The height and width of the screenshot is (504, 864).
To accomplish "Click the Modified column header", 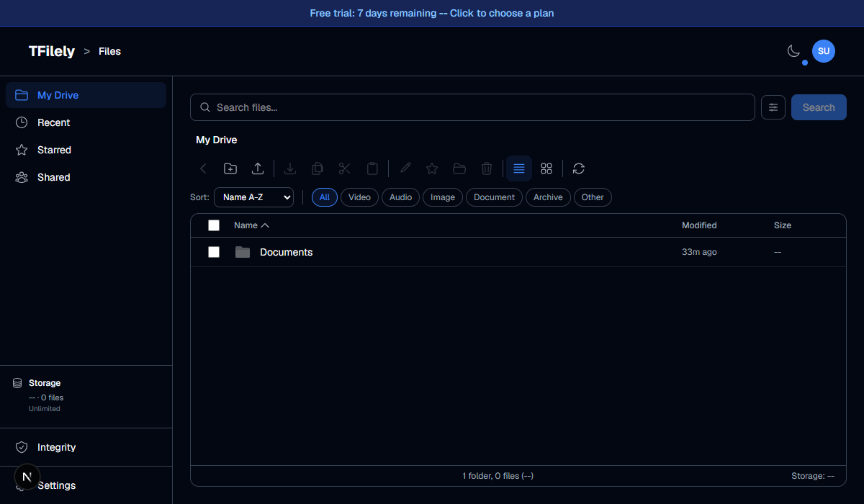I will coord(699,225).
